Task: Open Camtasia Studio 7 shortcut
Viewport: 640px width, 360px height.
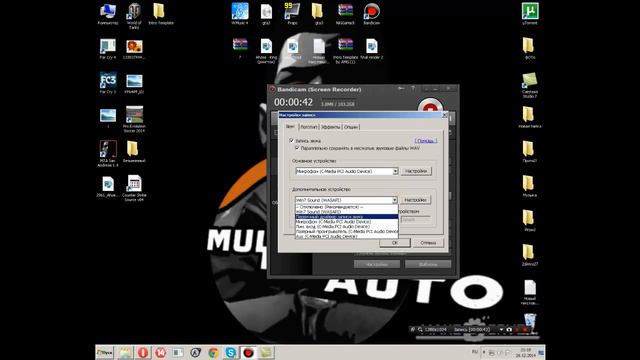Action: click(530, 85)
